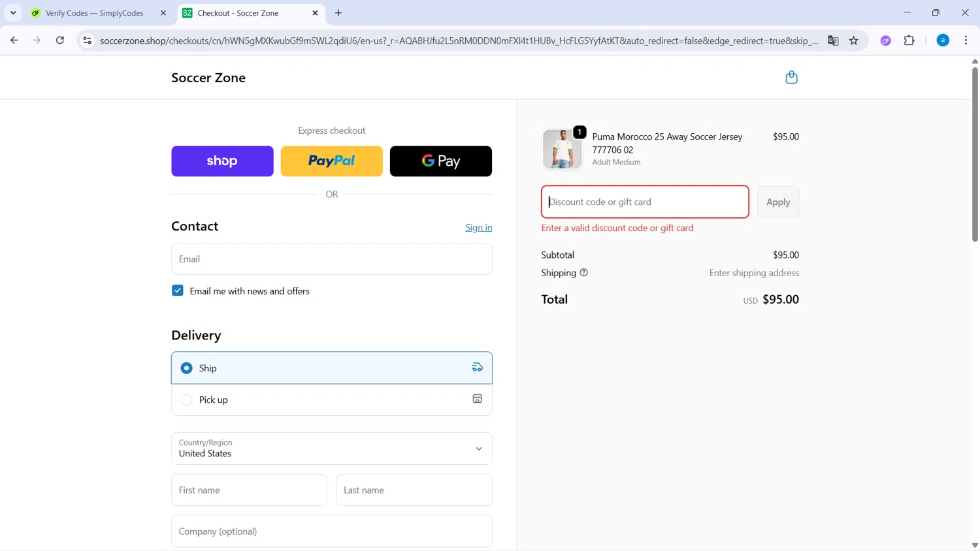Pay with the Google Pay button
Screen dimensions: 980x551
tap(441, 161)
